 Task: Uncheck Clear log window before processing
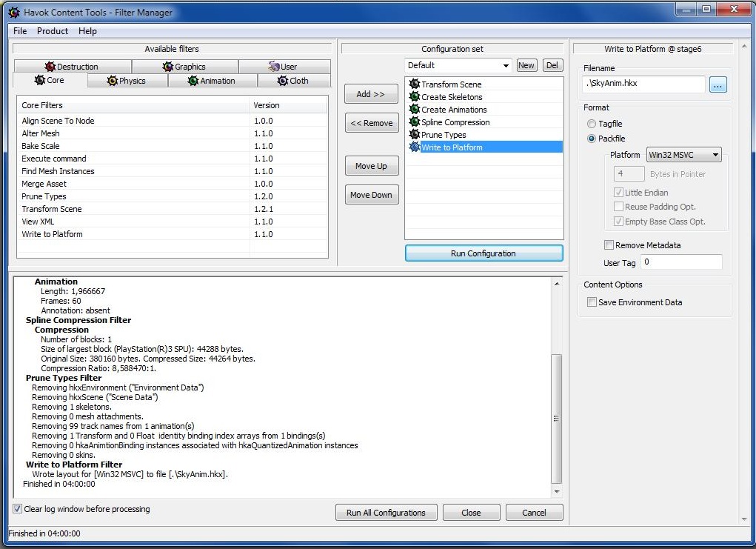click(17, 508)
